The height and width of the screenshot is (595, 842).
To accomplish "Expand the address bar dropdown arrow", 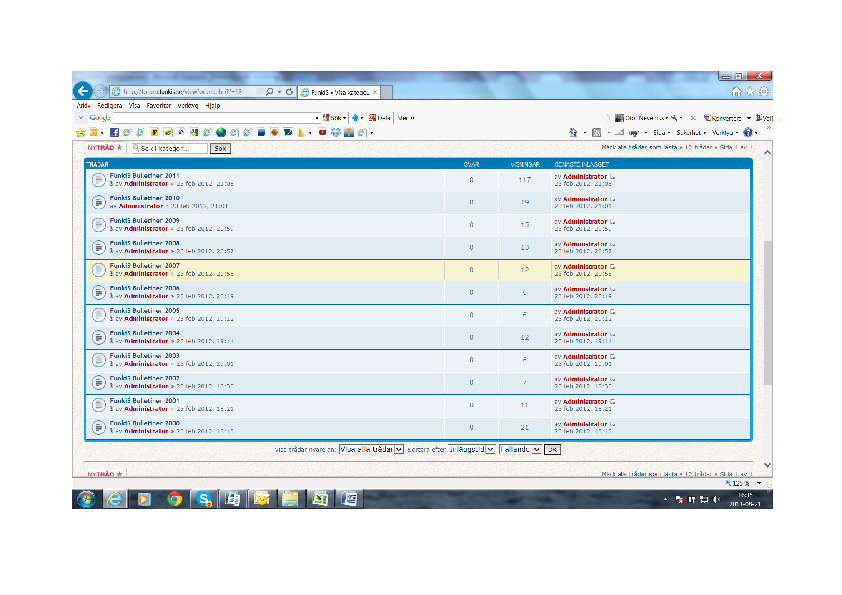I will (x=279, y=92).
